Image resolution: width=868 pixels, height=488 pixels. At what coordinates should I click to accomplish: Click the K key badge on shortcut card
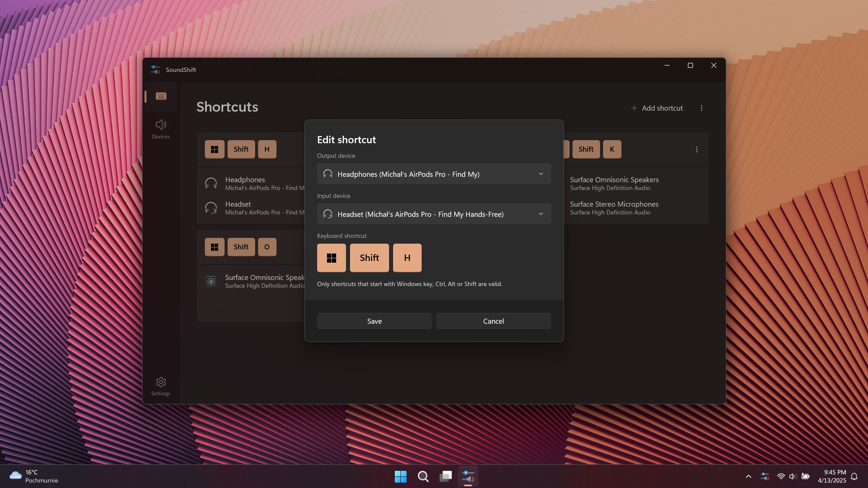[x=612, y=149]
